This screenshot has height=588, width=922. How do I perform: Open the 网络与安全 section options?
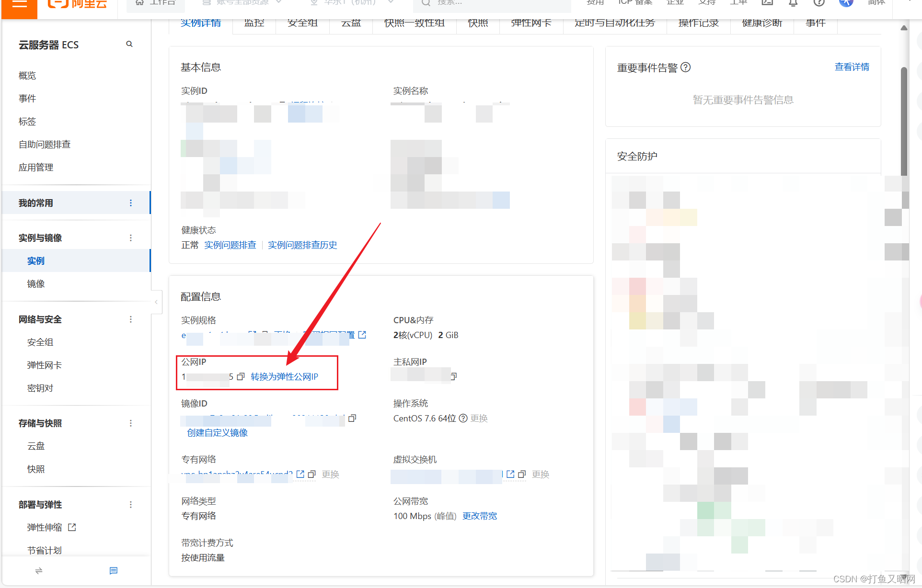[131, 319]
